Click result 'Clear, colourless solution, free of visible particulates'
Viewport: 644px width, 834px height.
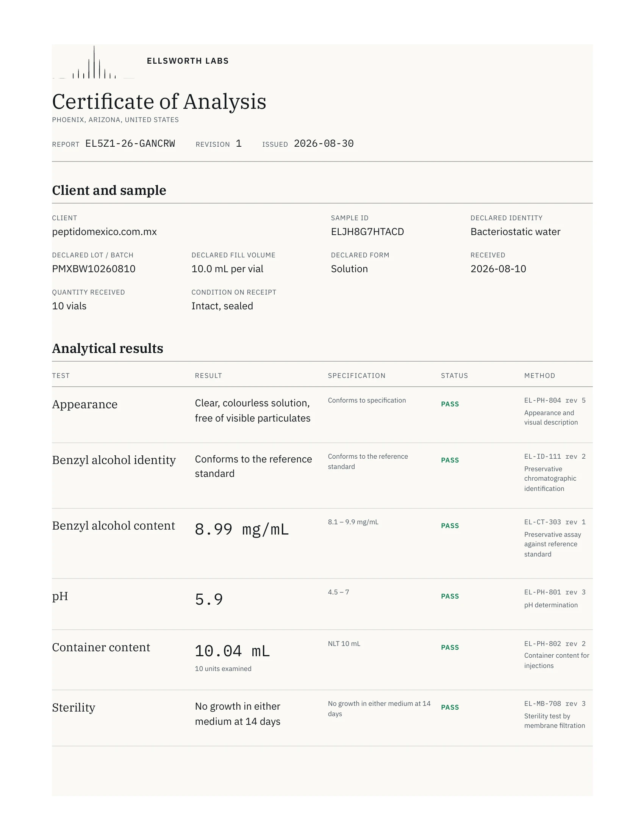click(x=253, y=411)
